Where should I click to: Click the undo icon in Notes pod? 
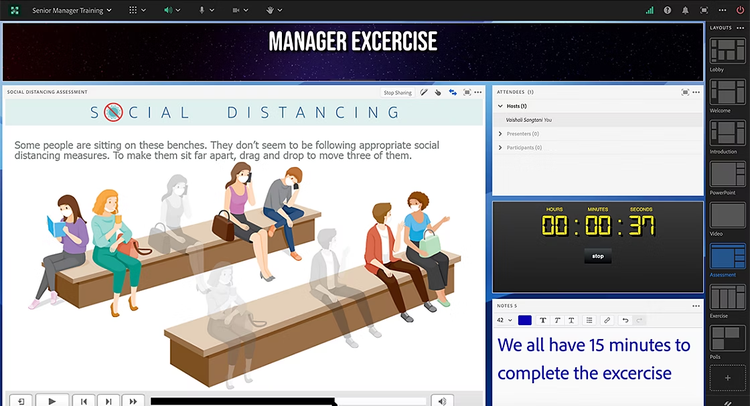coord(625,320)
